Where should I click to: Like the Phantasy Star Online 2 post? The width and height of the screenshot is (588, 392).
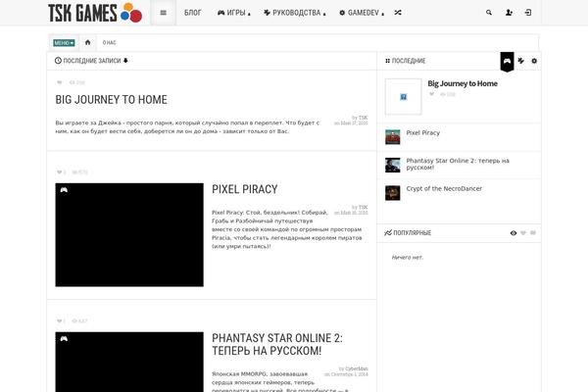click(59, 321)
